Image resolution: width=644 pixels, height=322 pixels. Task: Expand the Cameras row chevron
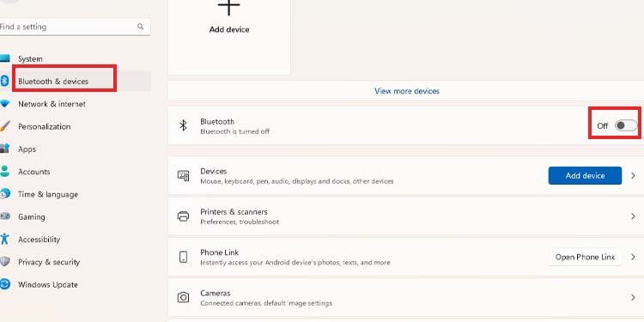(633, 297)
